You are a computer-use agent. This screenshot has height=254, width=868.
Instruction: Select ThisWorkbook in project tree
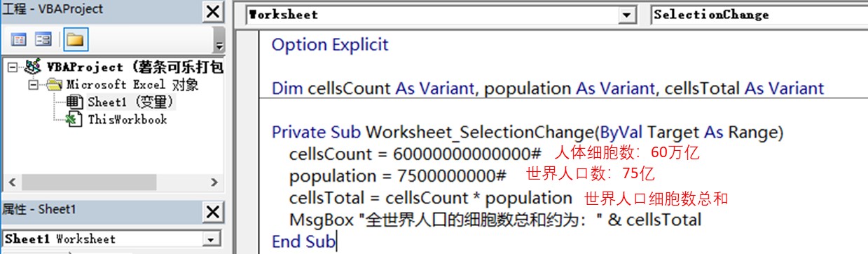click(127, 119)
